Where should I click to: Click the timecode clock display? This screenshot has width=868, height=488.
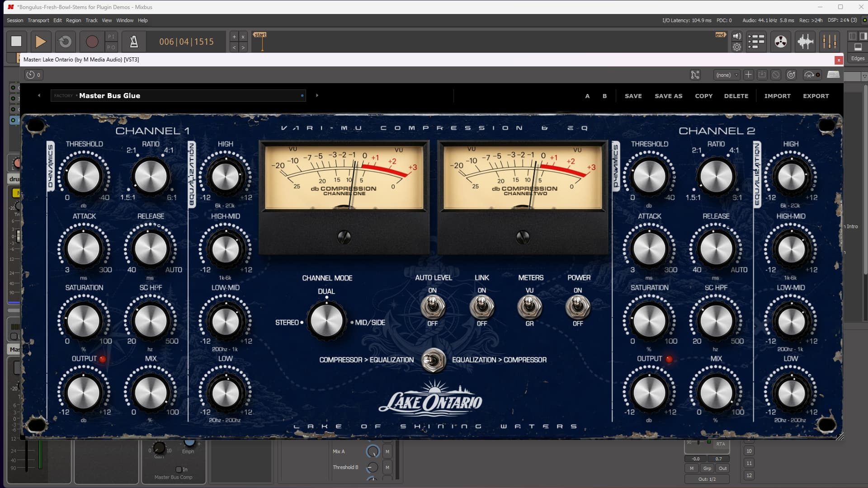(x=187, y=42)
